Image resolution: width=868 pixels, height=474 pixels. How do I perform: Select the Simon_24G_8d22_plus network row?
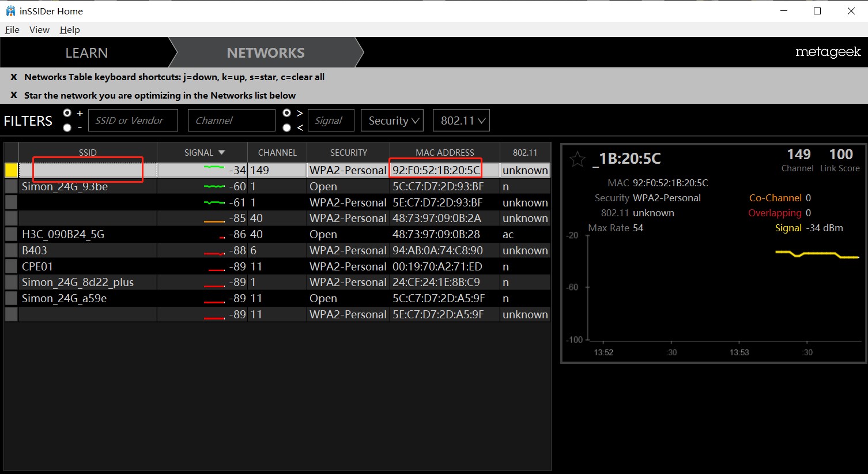(78, 283)
